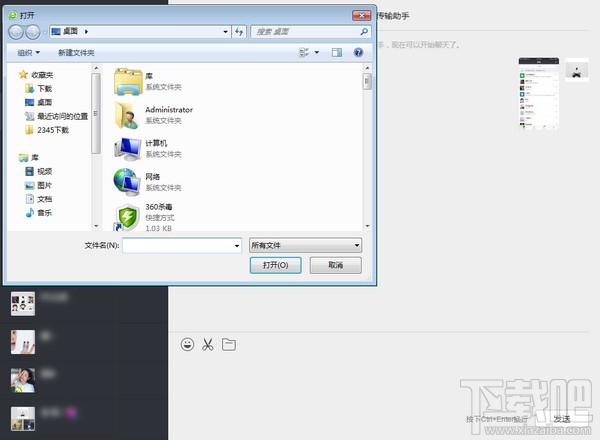Click the sender avatar beside chat image
The width and height of the screenshot is (600, 440).
click(x=577, y=70)
